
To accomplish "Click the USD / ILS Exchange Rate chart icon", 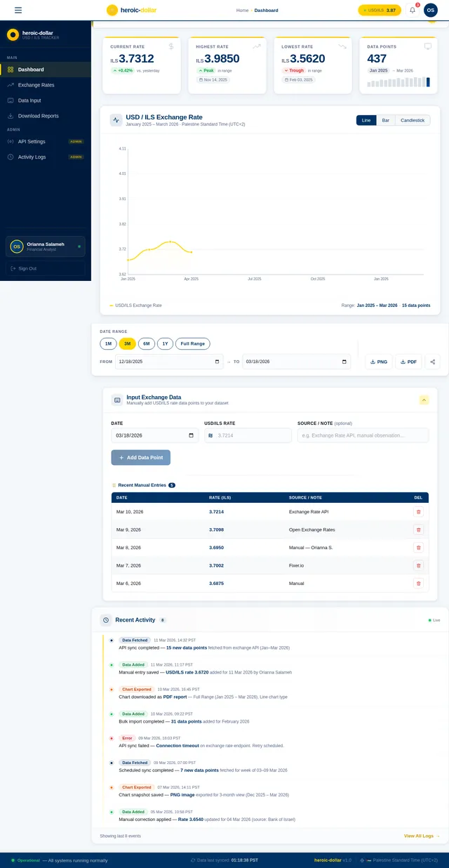I will tap(116, 120).
